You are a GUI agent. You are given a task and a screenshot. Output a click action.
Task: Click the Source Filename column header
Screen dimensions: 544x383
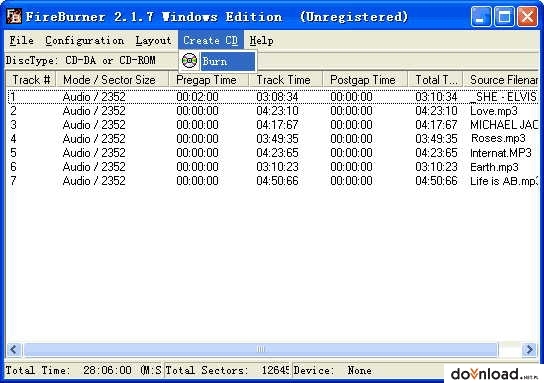pyautogui.click(x=501, y=80)
